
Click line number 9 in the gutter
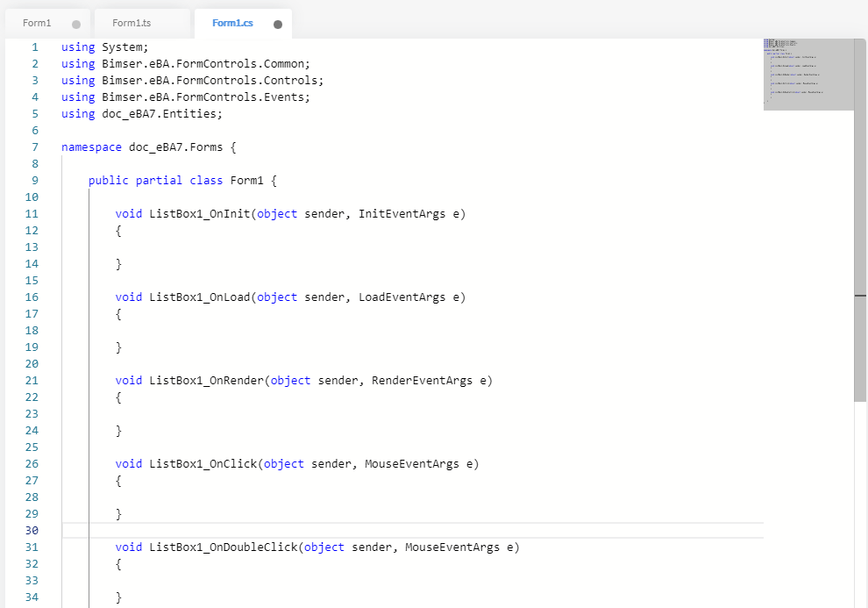coord(35,180)
